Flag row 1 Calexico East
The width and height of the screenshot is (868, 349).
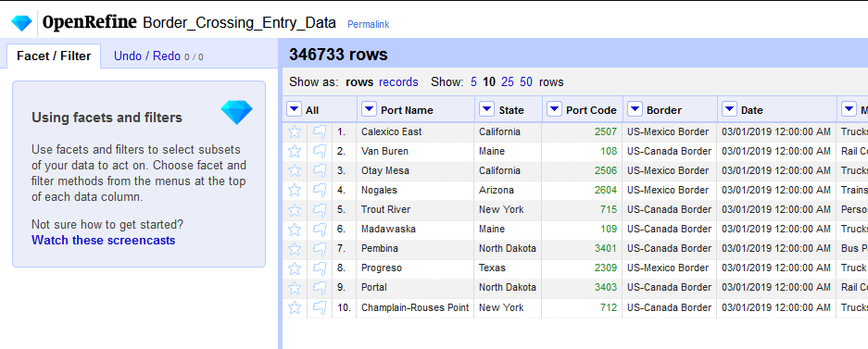320,131
